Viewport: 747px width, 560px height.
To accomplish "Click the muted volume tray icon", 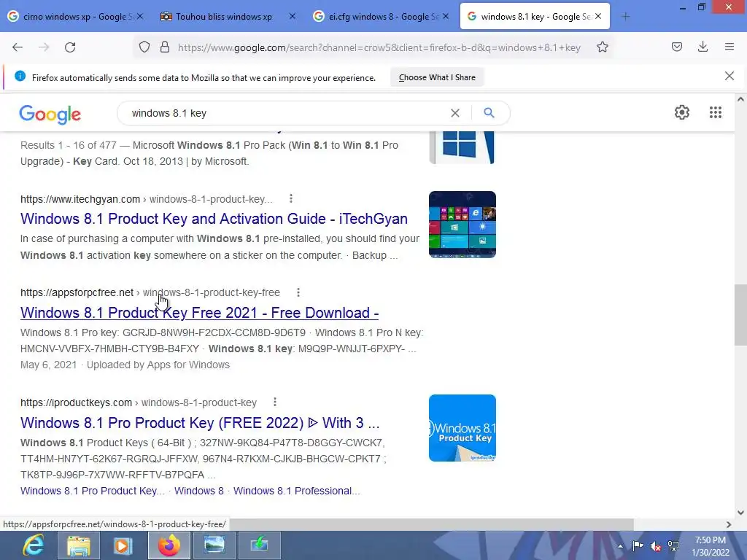I will [656, 546].
